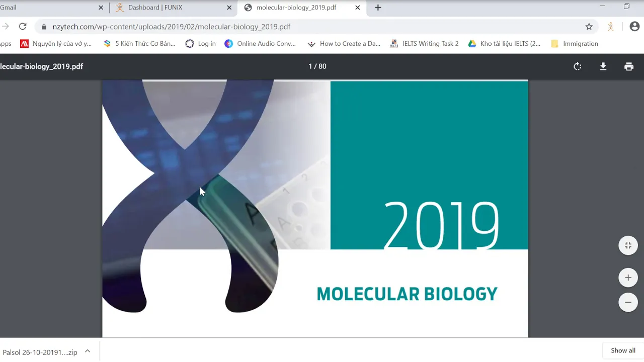Click the FUNiX extension icon
644x362 pixels.
[610, 27]
